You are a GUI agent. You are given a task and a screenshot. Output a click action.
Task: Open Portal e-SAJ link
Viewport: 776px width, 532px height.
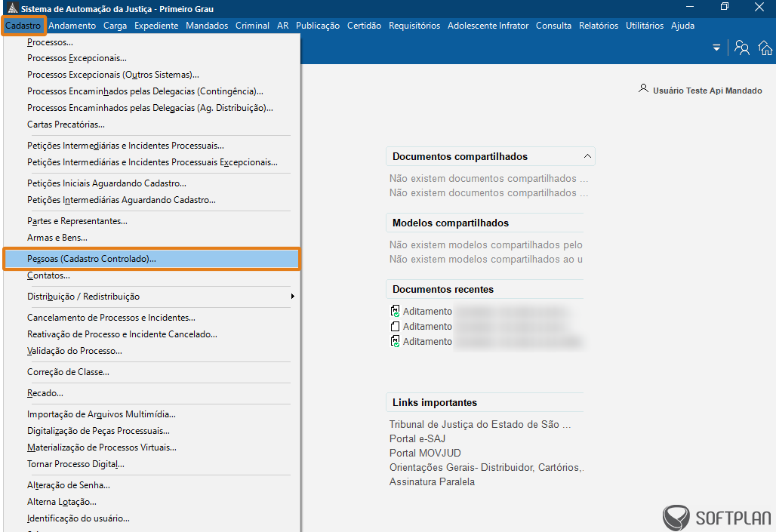pos(417,438)
